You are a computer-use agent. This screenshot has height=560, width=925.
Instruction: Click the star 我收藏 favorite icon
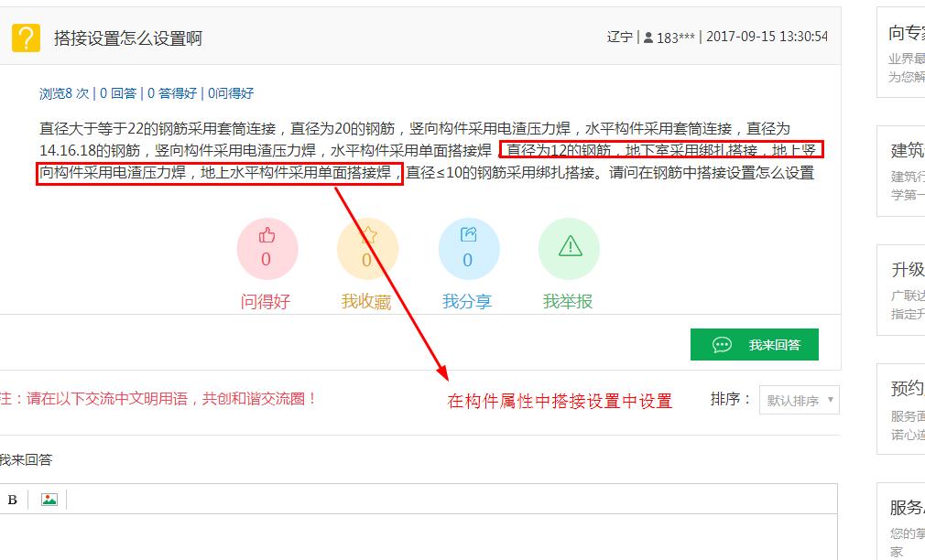point(367,249)
